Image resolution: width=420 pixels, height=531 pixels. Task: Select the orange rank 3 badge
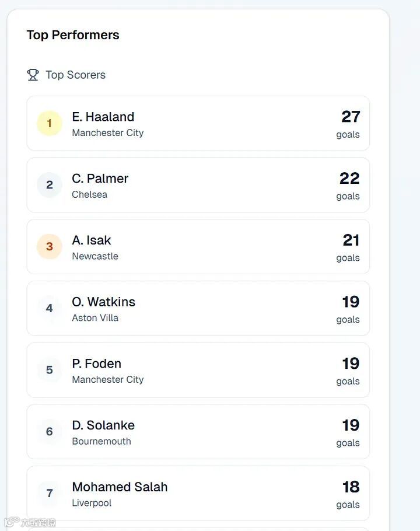click(50, 246)
